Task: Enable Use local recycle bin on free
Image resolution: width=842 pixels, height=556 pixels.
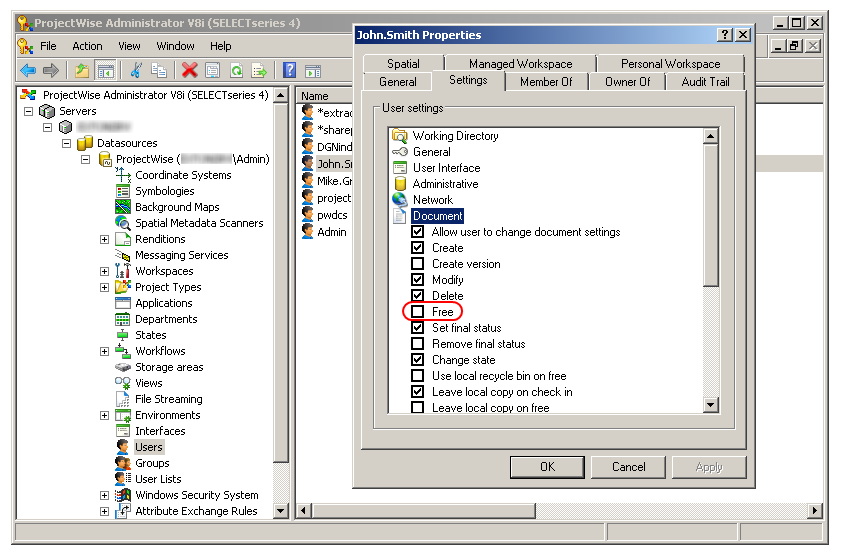Action: [417, 376]
